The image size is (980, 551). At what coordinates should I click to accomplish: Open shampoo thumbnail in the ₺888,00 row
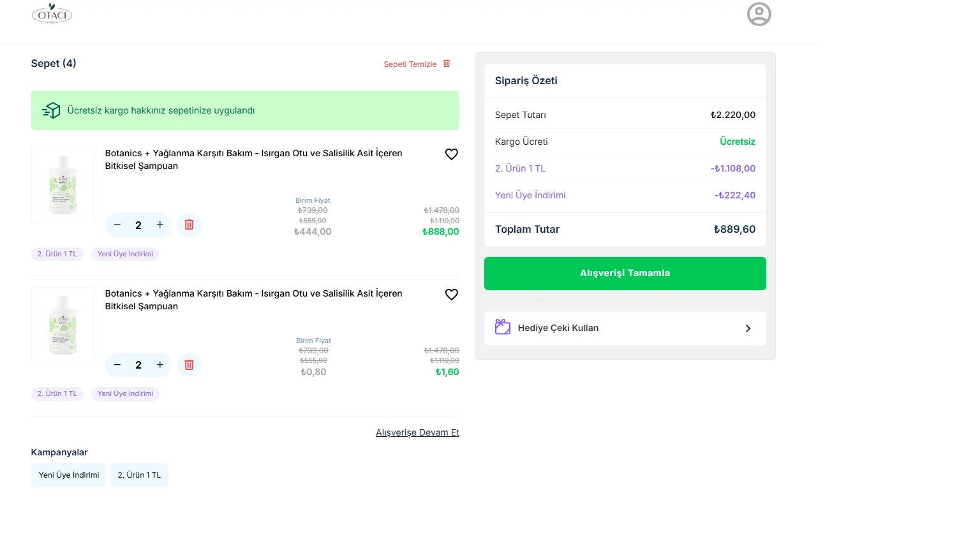(63, 185)
